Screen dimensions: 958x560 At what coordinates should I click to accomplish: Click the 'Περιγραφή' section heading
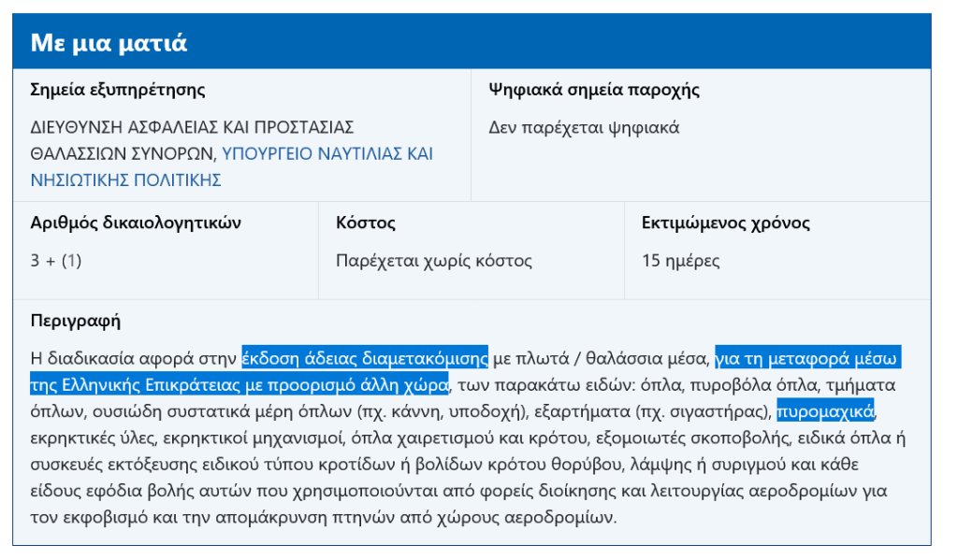coord(76,322)
